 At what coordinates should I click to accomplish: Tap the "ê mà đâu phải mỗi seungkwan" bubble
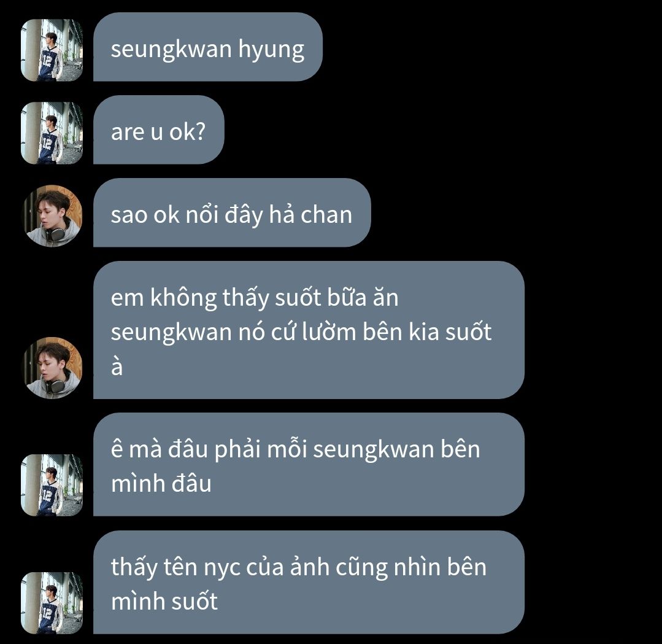pyautogui.click(x=309, y=464)
